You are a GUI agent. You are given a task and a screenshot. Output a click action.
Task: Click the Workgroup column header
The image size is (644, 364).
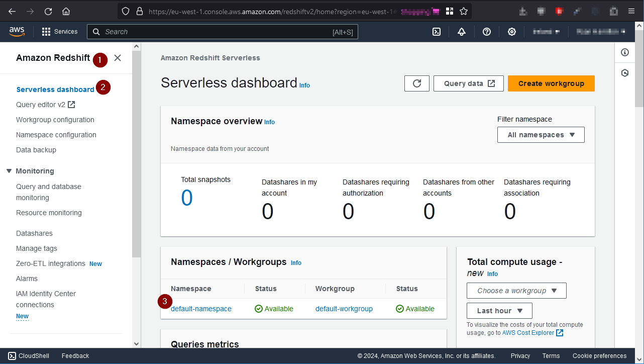point(335,289)
